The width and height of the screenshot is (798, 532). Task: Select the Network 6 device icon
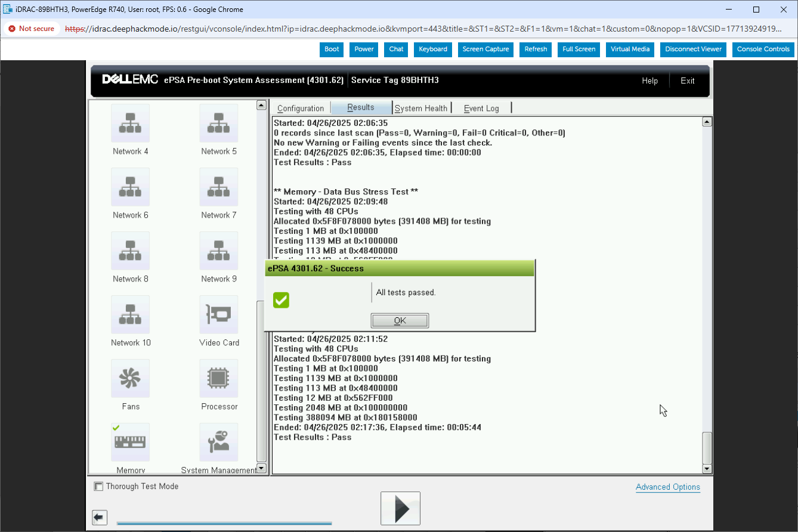[x=130, y=187]
